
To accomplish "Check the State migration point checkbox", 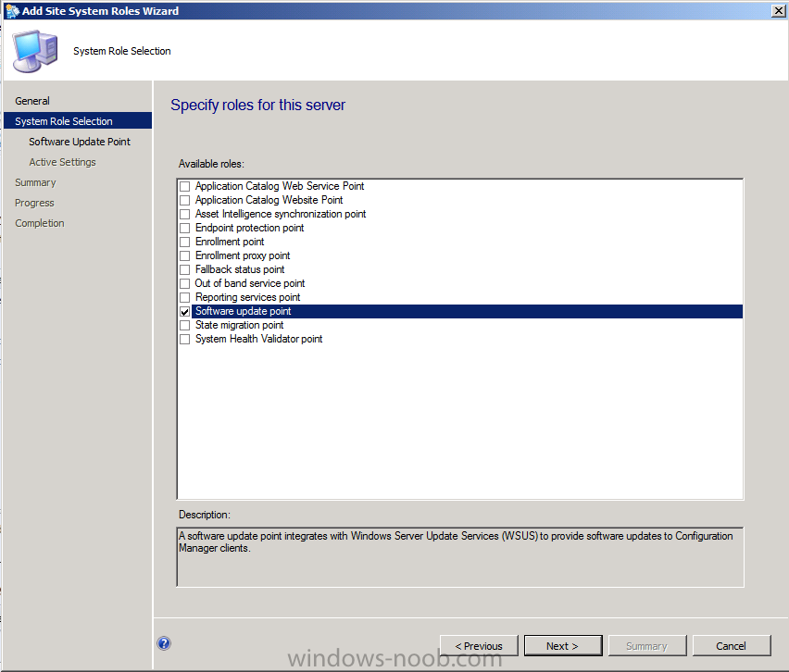I will [184, 326].
